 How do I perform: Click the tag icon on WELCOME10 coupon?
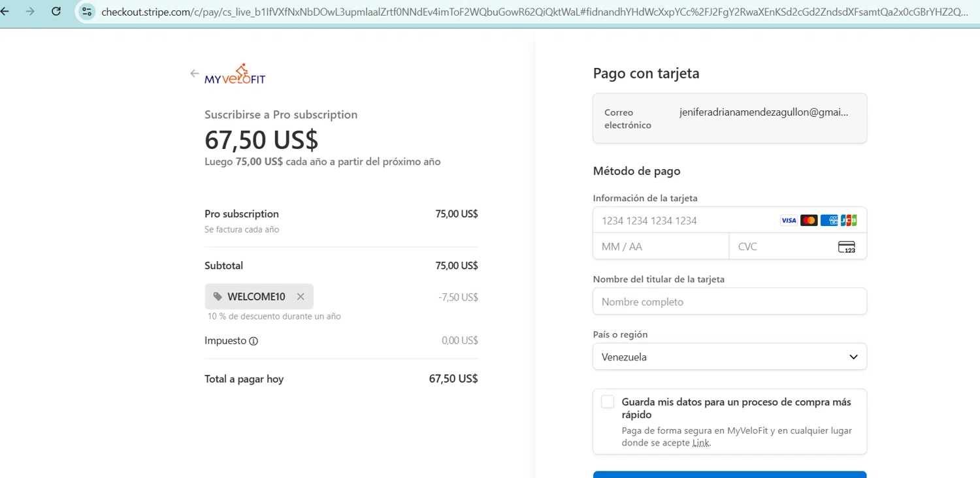pos(218,296)
